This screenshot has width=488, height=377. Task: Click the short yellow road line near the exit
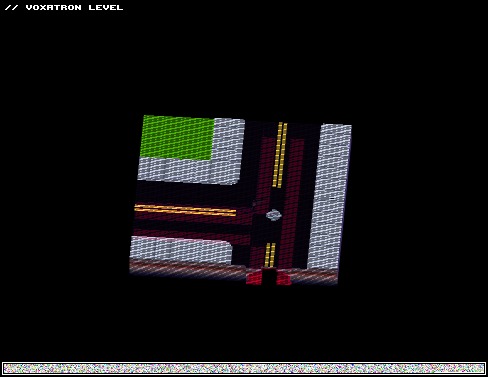(270, 255)
